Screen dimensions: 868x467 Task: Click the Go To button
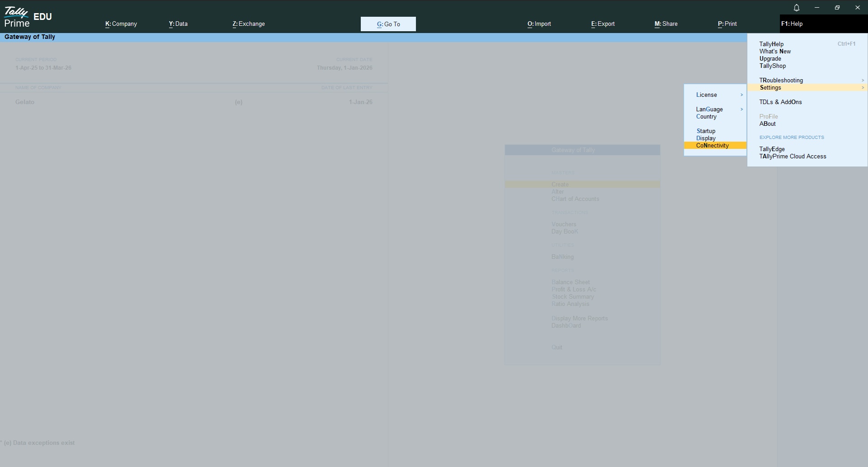388,24
